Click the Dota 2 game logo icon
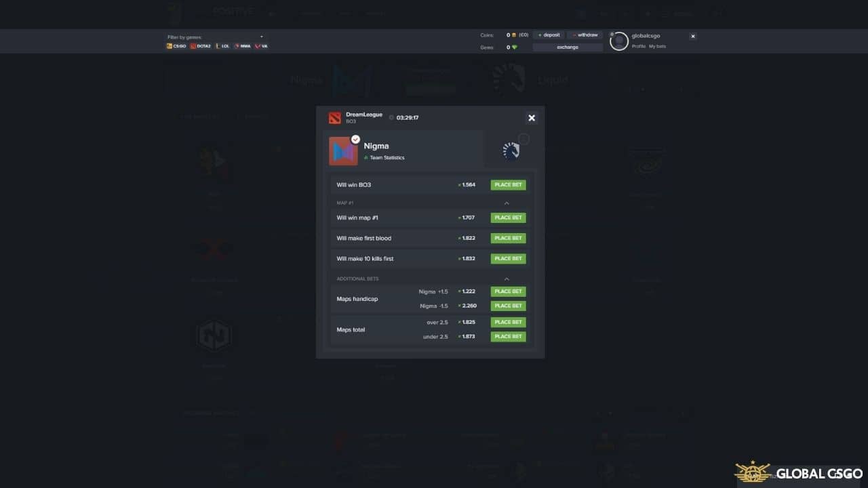868x488 pixels. 334,118
